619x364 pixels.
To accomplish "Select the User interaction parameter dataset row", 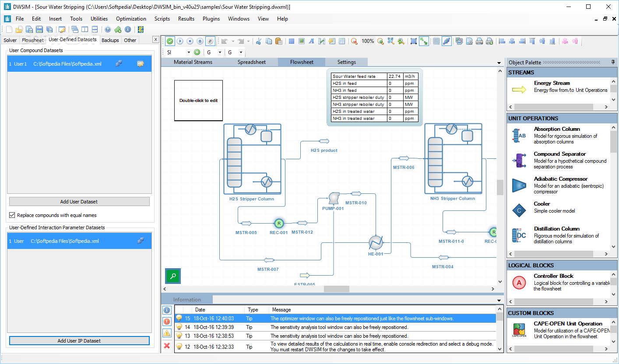I will click(79, 241).
